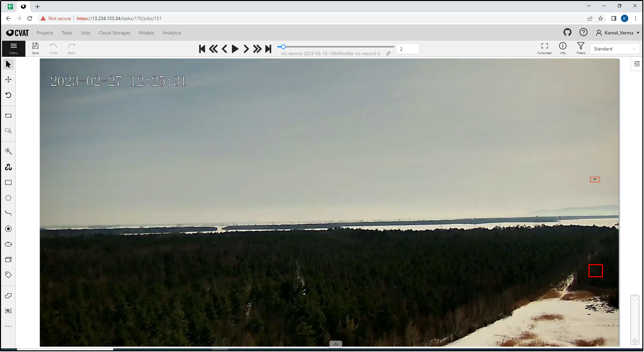Click the browser back arrow
Screen dimensions: 644x352
click(x=8, y=18)
